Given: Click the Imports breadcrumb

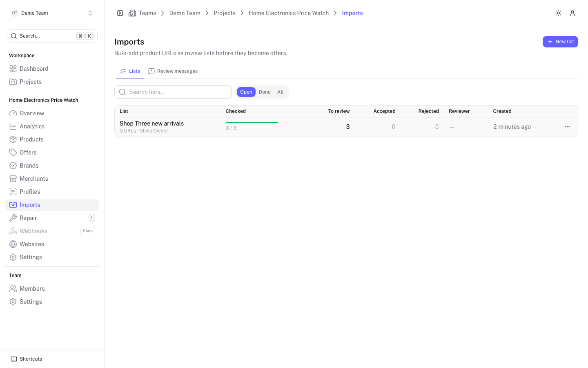Looking at the screenshot, I should click(x=352, y=13).
